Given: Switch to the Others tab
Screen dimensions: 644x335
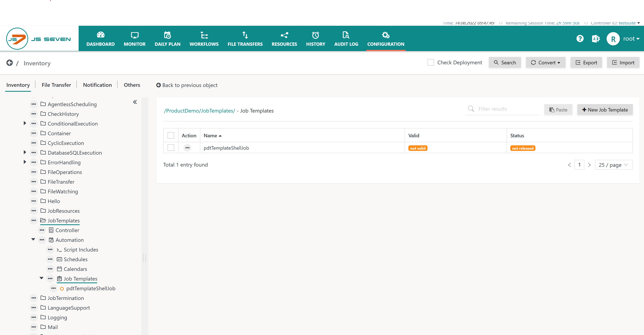Looking at the screenshot, I should (132, 85).
